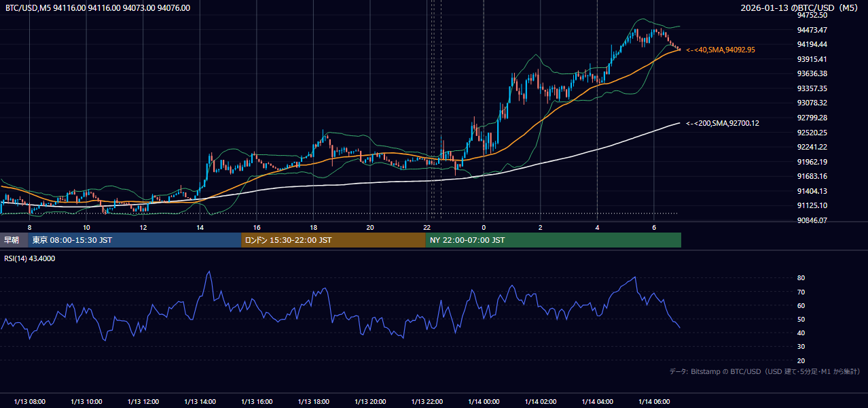Click the RSI axis level 70

tap(801, 292)
